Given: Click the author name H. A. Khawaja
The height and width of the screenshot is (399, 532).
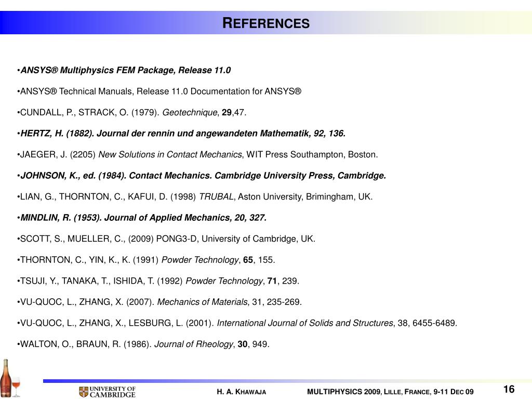Looking at the screenshot, I should click(x=242, y=392).
